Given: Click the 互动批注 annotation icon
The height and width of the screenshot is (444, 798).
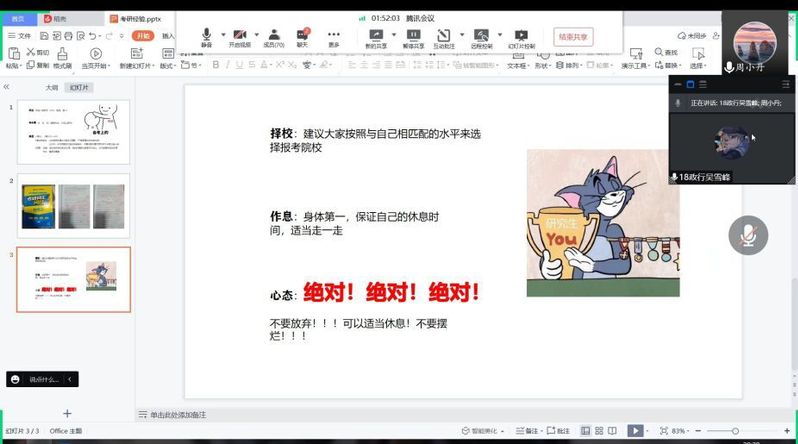Looking at the screenshot, I should pyautogui.click(x=442, y=37).
